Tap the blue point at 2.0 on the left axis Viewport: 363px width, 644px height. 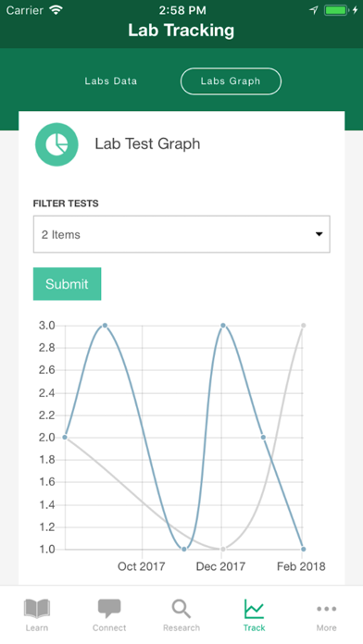coord(65,438)
